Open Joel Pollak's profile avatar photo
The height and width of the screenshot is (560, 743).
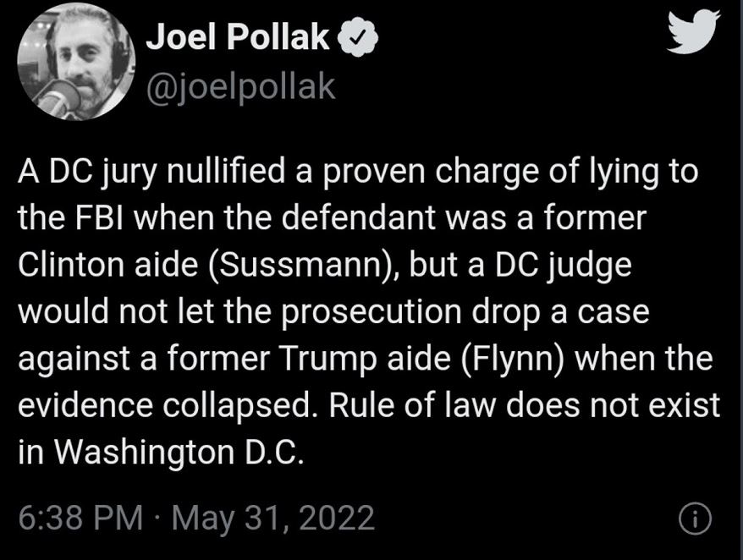(76, 61)
